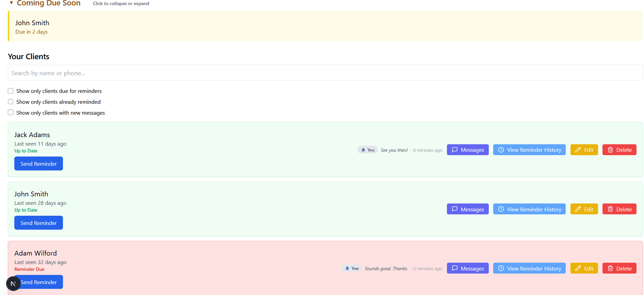The width and height of the screenshot is (644, 295).
Task: Open Messages for Adam Wilford
Action: tap(468, 268)
